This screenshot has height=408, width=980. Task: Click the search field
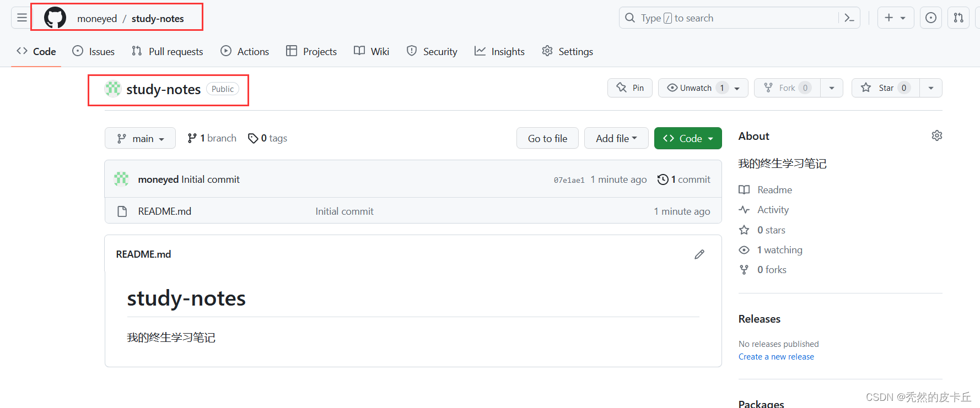click(739, 18)
